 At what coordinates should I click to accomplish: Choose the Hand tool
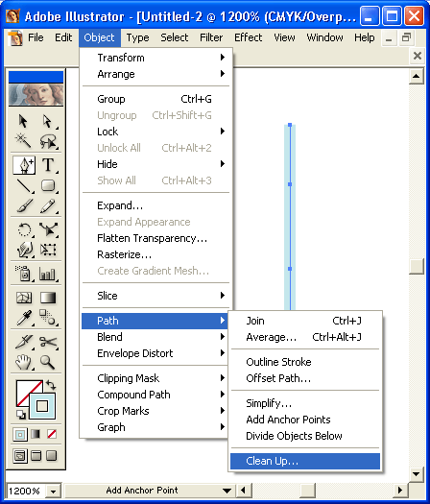click(23, 362)
